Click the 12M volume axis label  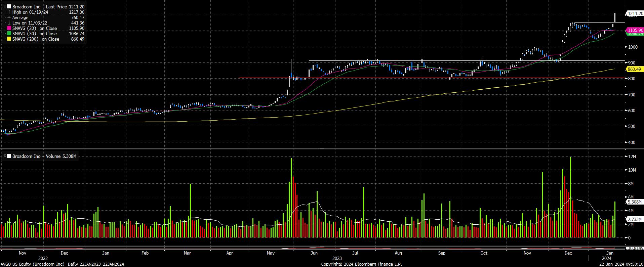click(632, 157)
